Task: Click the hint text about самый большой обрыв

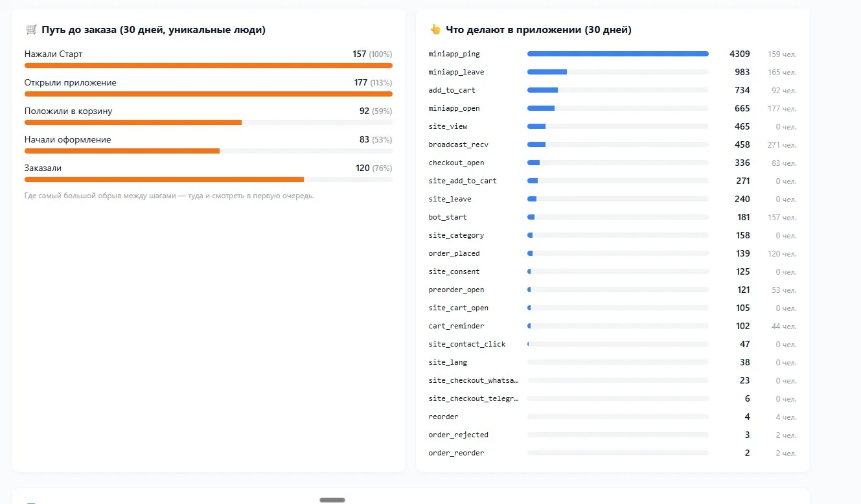Action: pos(169,196)
